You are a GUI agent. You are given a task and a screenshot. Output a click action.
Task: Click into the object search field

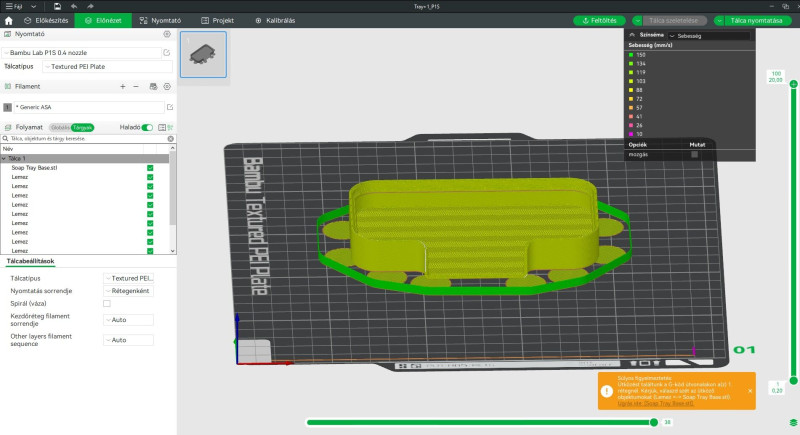point(88,139)
